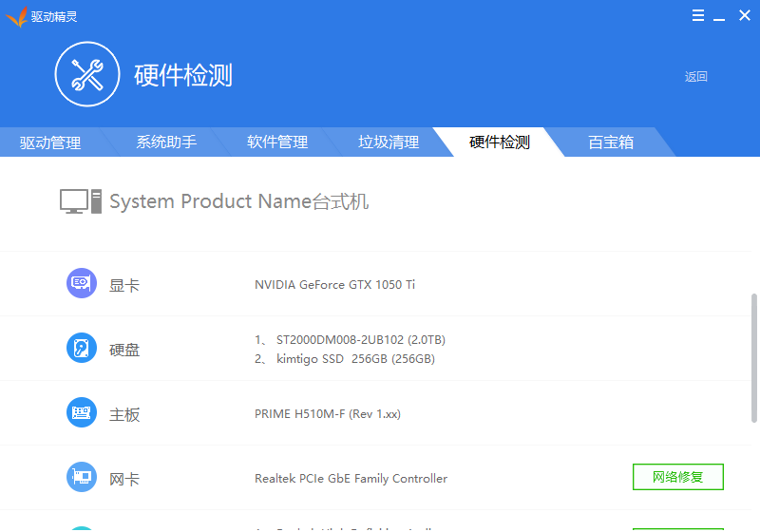Click the desktop computer icon
The width and height of the screenshot is (760, 532).
click(81, 201)
